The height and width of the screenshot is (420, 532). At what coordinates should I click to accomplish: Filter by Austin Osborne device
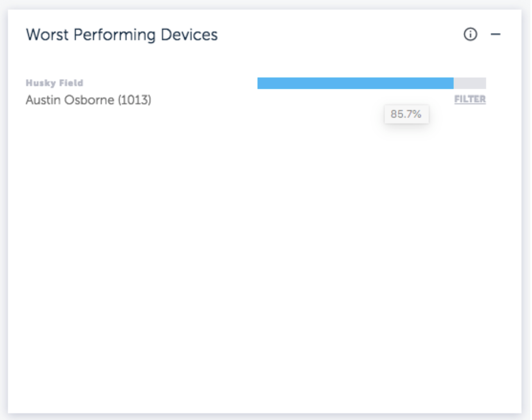pyautogui.click(x=470, y=99)
